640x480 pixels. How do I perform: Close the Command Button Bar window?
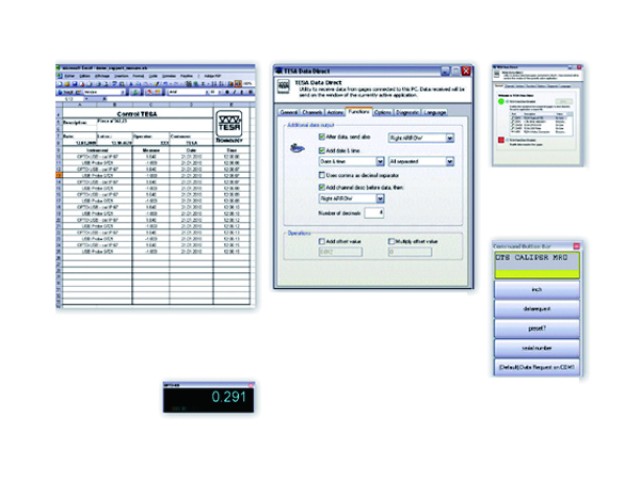[x=576, y=246]
